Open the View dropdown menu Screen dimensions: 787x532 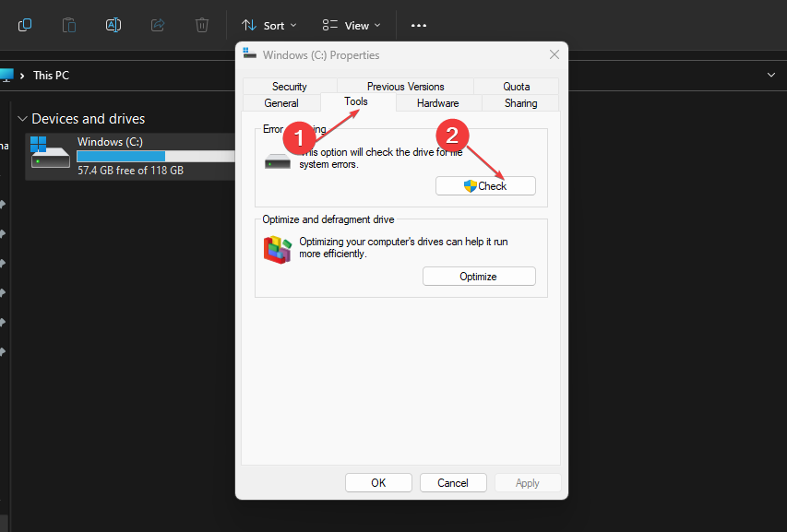(352, 25)
